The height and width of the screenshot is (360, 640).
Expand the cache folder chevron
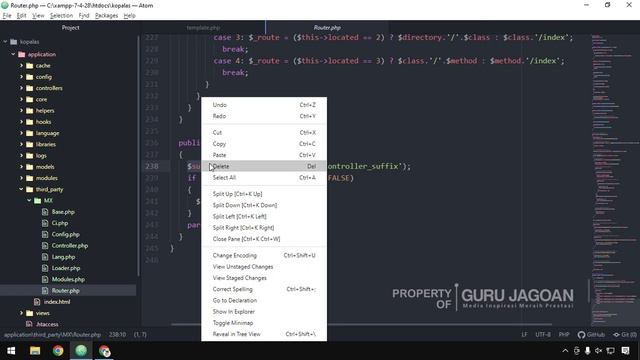[21, 65]
